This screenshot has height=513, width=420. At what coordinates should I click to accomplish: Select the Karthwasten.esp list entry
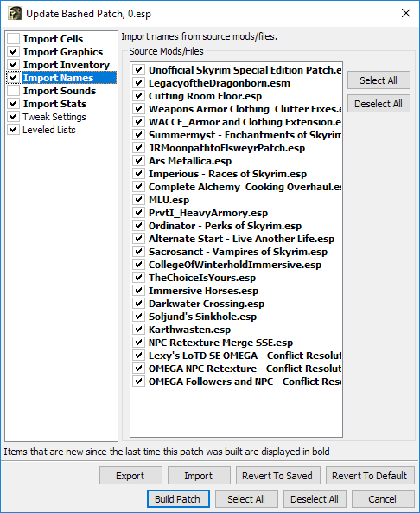(189, 330)
